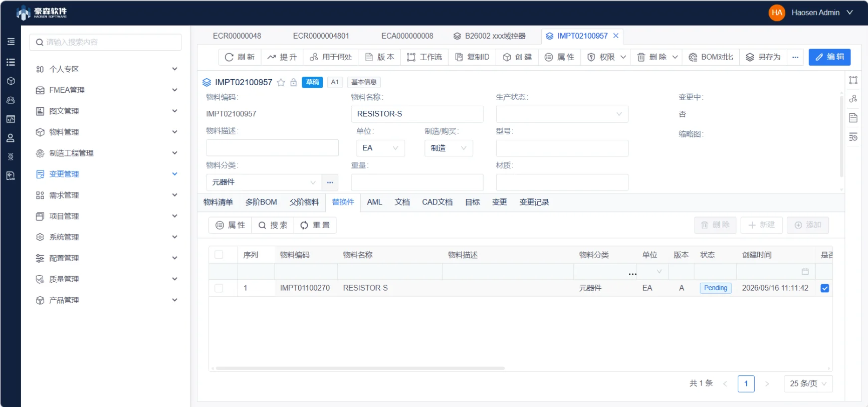Expand the 变更管理 menu
Image resolution: width=868 pixels, height=407 pixels.
pos(106,174)
